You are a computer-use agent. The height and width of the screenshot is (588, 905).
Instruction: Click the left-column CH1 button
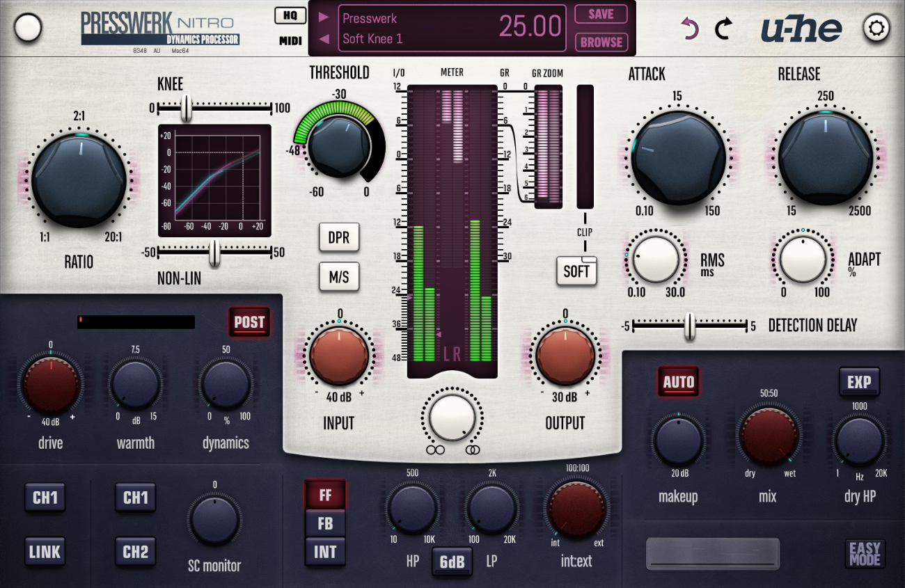[45, 498]
